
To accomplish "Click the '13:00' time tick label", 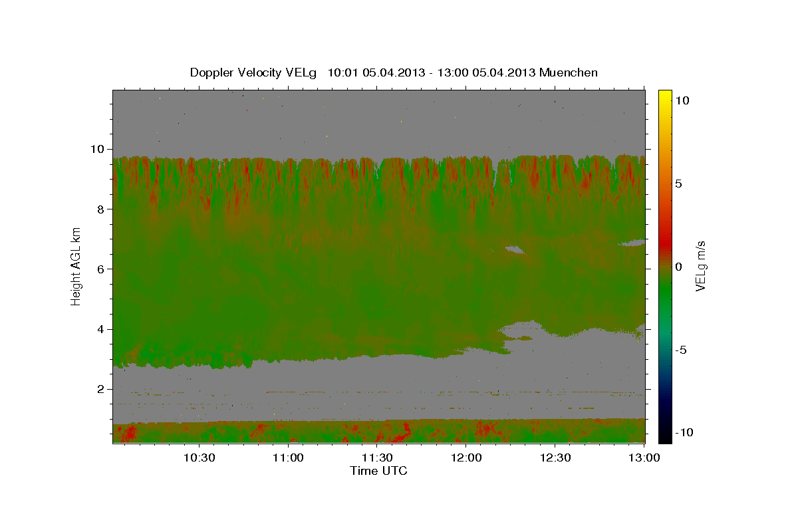I will (x=644, y=458).
